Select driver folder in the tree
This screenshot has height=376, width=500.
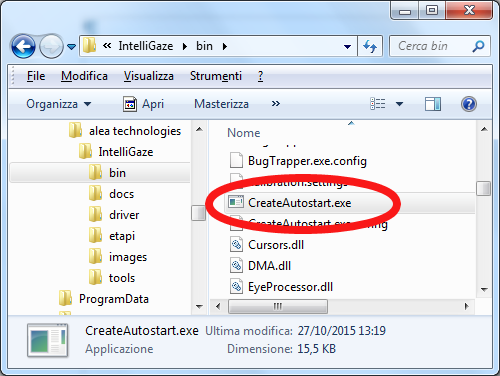(x=124, y=215)
